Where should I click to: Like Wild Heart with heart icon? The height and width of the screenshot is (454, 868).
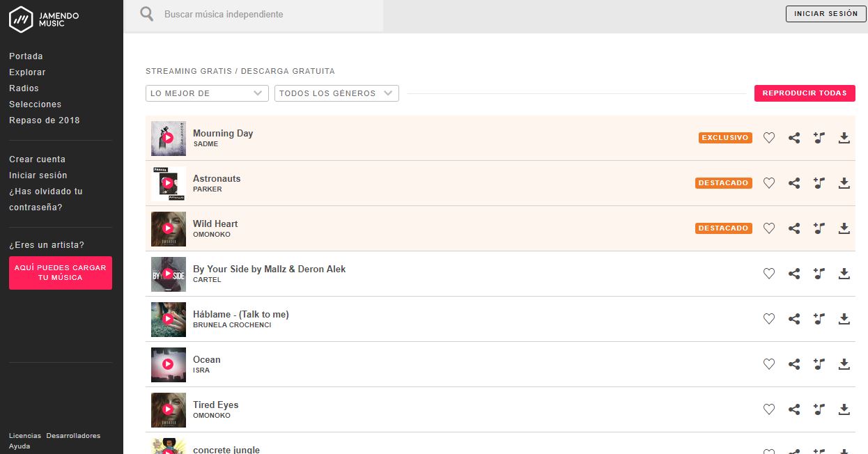click(769, 228)
